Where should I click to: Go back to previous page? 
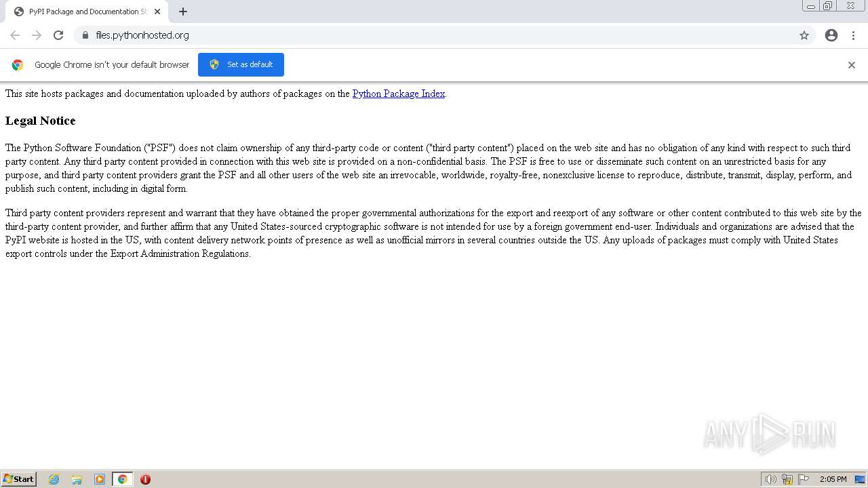point(15,35)
